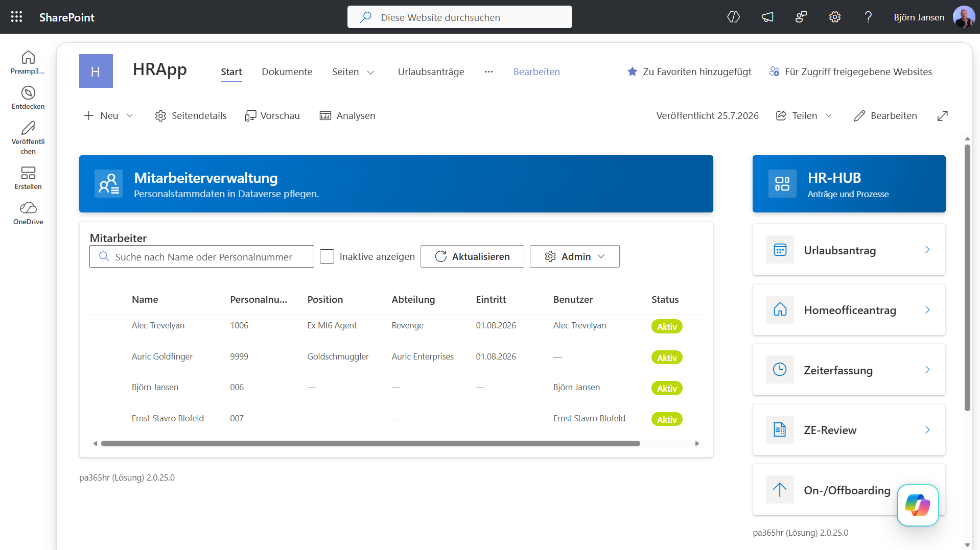Click the Zeiterfassung clock icon
980x550 pixels.
[780, 369]
